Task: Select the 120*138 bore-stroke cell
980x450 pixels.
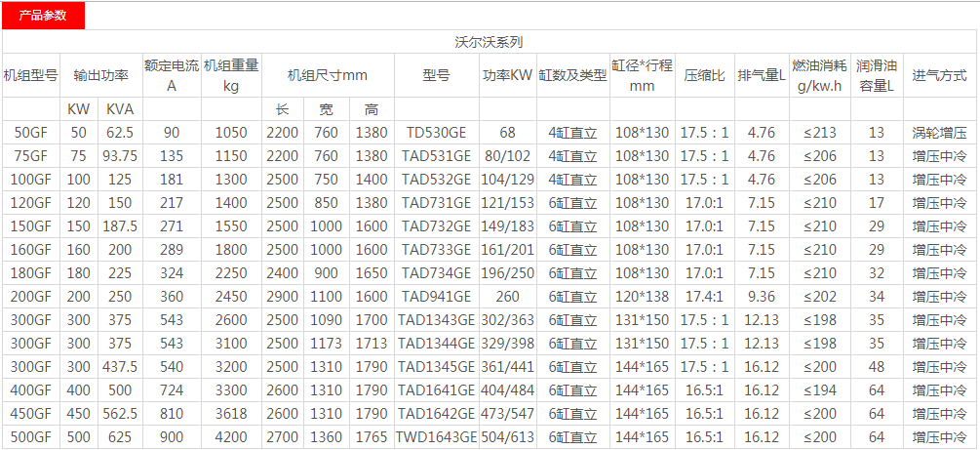Action: point(642,297)
